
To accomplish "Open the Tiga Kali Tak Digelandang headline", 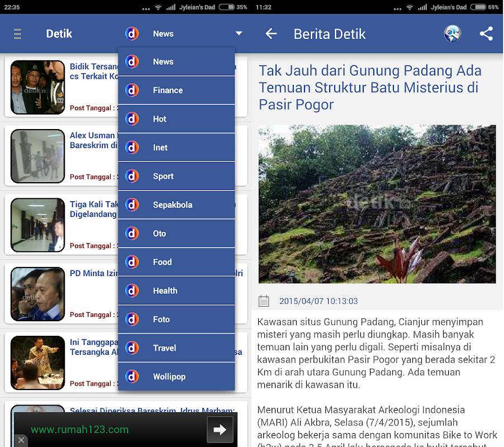I will tap(94, 209).
